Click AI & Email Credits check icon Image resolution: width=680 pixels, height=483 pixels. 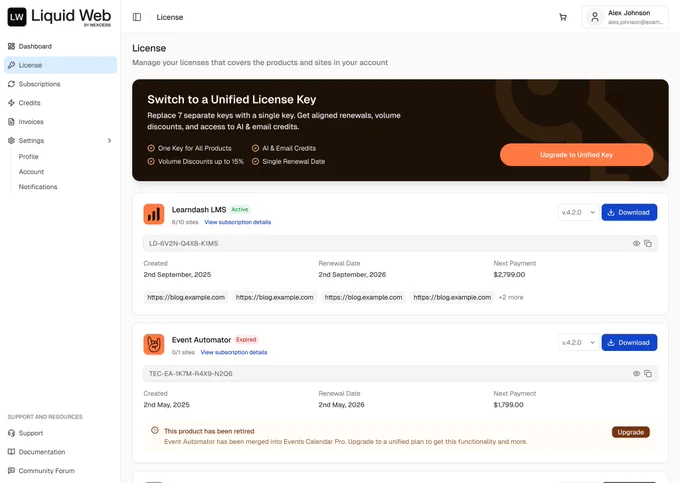click(x=255, y=148)
